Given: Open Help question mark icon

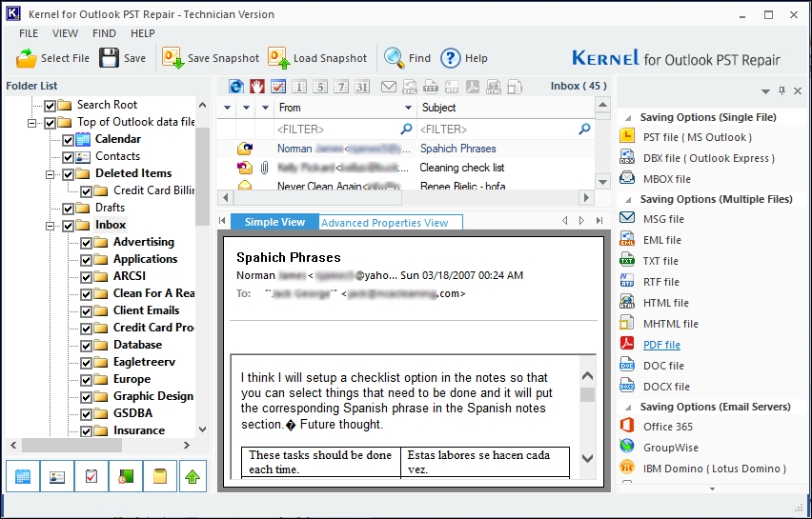Looking at the screenshot, I should click(x=451, y=58).
